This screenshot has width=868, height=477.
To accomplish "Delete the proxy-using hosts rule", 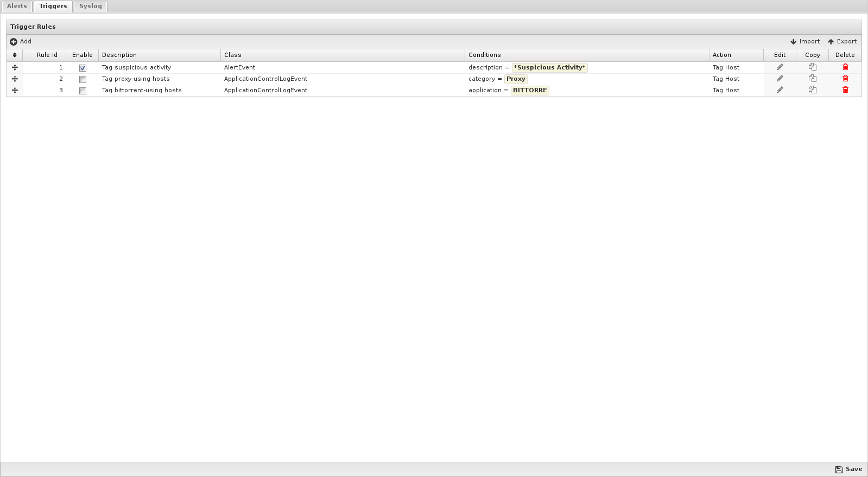I will (845, 79).
